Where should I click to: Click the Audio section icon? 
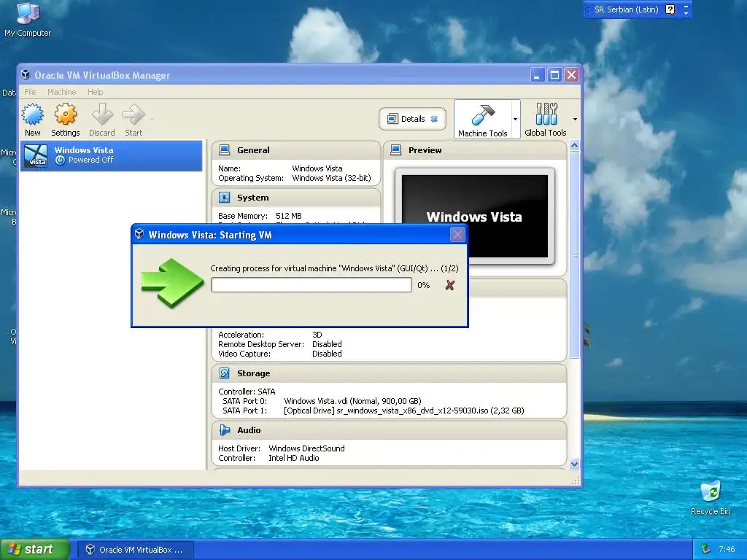[x=224, y=430]
